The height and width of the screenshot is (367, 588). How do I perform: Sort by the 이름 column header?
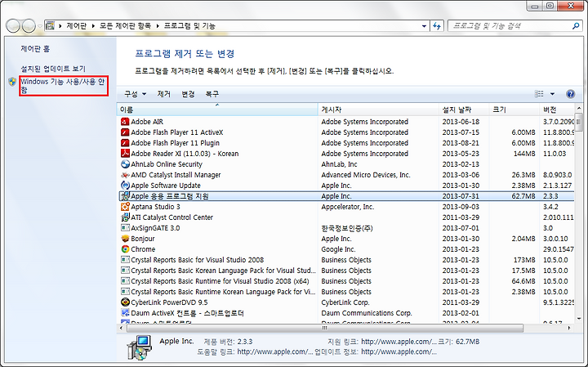click(x=217, y=110)
